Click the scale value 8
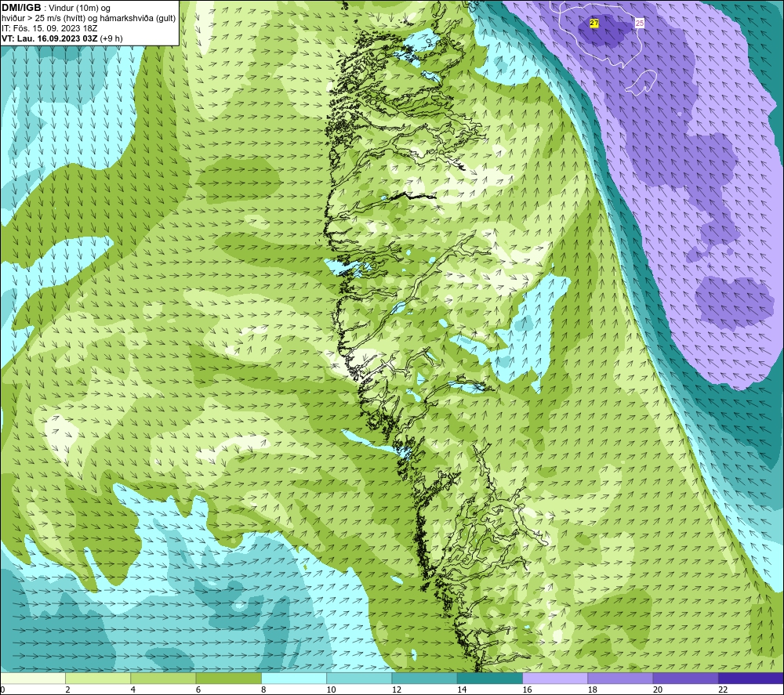The image size is (784, 695). tap(263, 690)
